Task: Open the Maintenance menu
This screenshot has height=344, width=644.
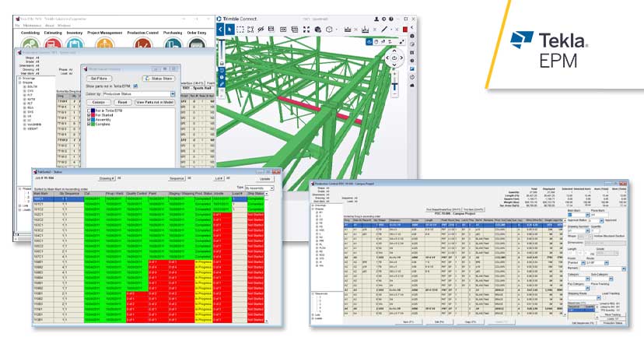Action: pyautogui.click(x=32, y=26)
